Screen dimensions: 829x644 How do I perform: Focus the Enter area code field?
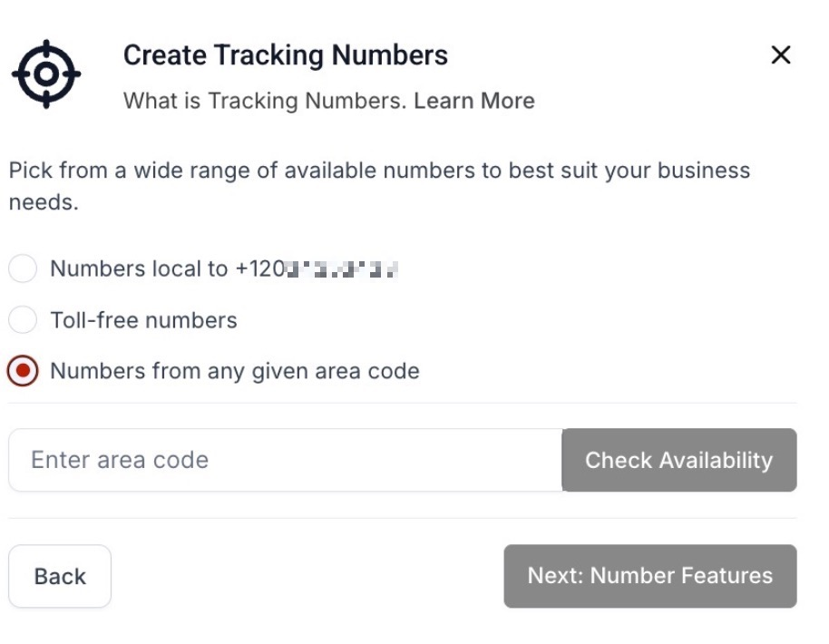(285, 460)
